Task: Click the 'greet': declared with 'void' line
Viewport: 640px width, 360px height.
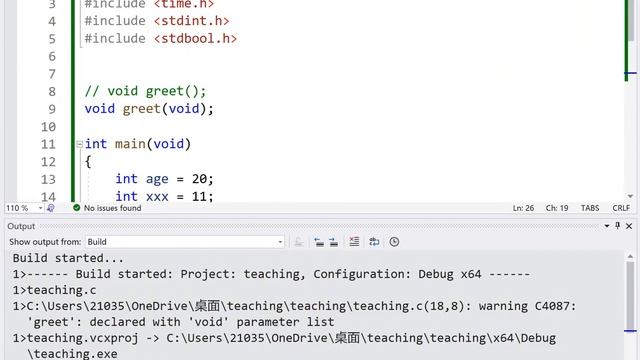Action: click(180, 322)
